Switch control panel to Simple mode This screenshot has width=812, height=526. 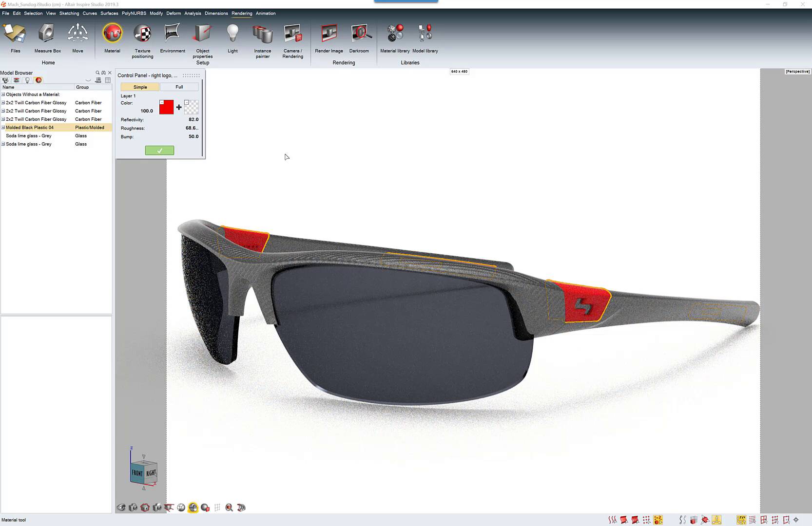coord(140,87)
